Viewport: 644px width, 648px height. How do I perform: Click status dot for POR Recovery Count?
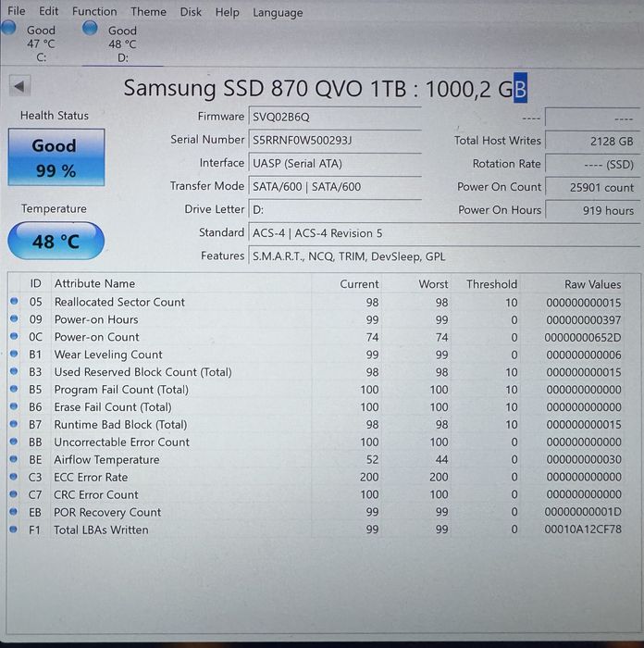(14, 512)
